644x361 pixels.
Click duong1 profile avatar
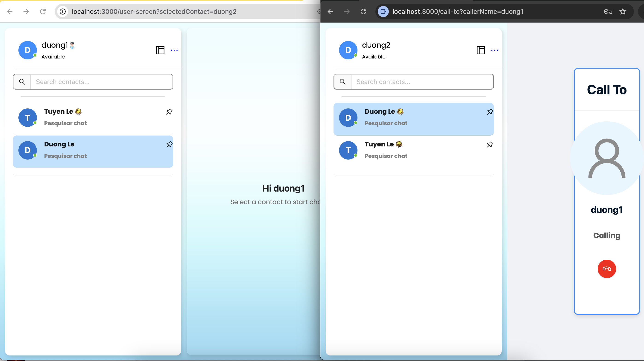click(27, 50)
